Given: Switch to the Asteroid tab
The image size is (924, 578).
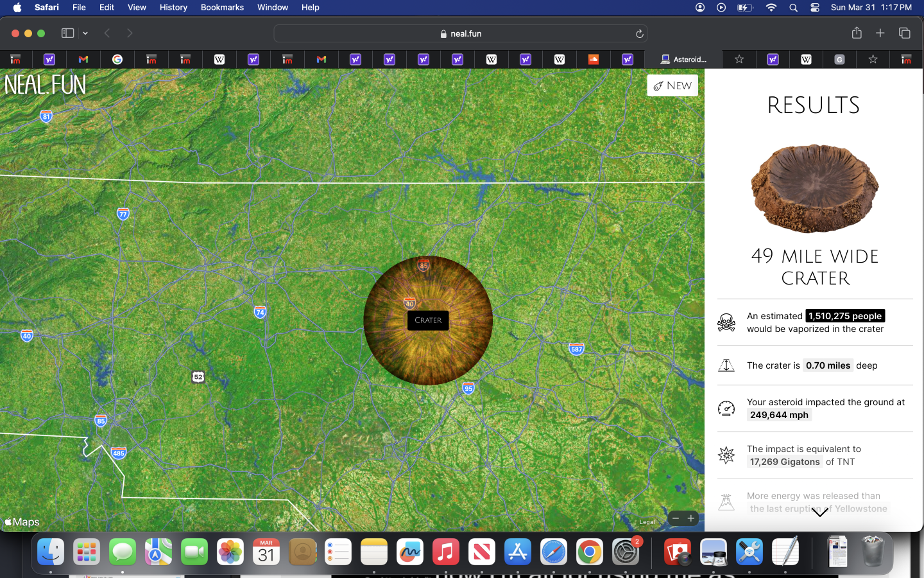Looking at the screenshot, I should [684, 59].
